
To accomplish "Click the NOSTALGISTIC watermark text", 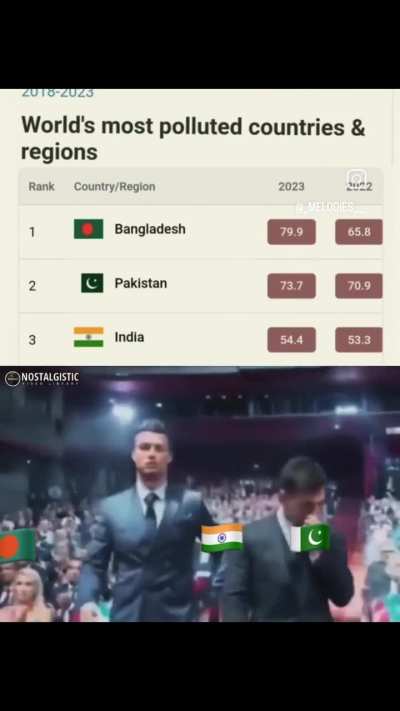I will coord(50,377).
